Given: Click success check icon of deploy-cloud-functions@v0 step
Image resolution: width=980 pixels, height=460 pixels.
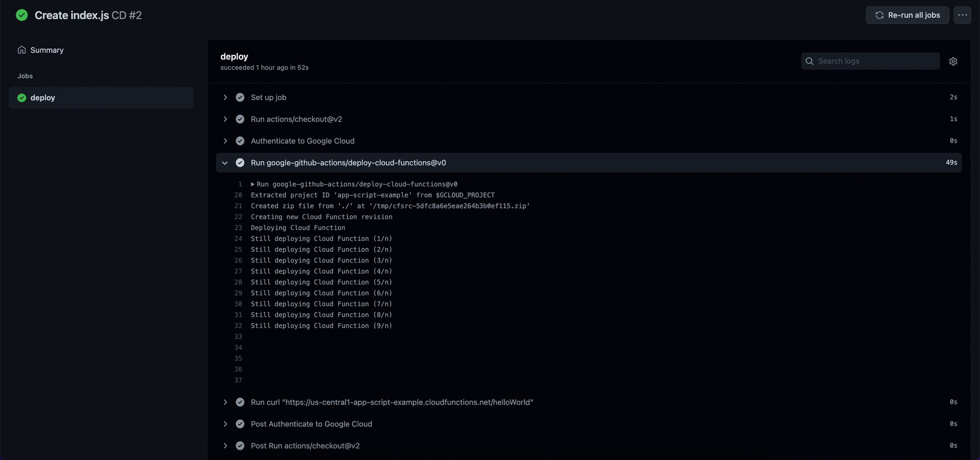Looking at the screenshot, I should [x=240, y=163].
